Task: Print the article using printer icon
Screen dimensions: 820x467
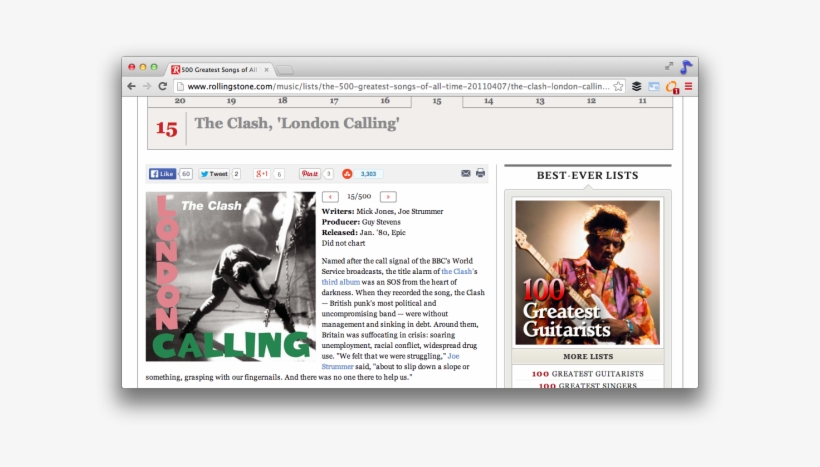Action: (x=480, y=173)
